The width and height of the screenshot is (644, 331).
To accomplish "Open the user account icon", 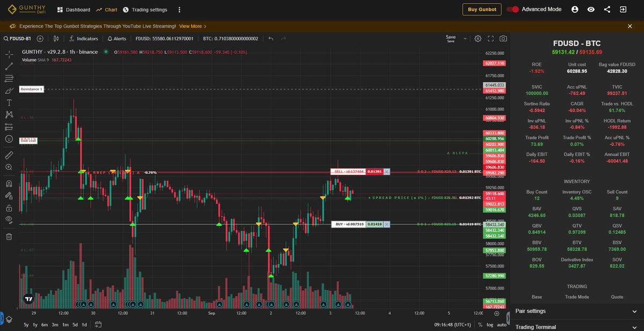I will [x=575, y=10].
